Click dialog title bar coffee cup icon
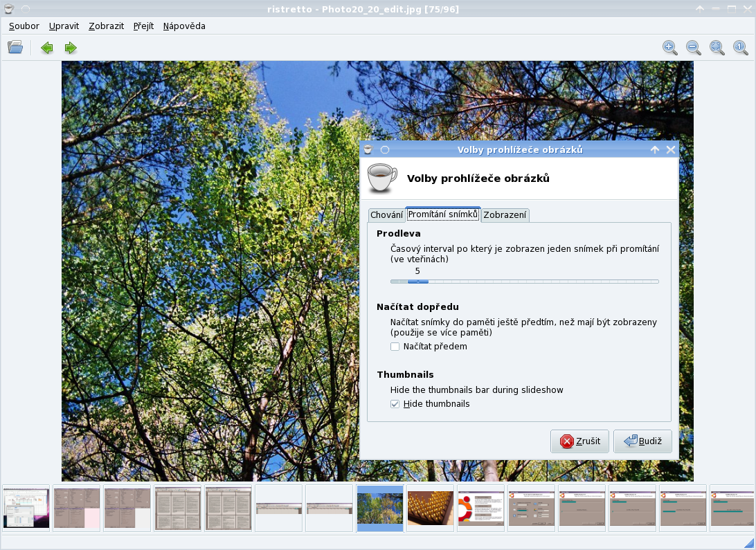 pos(368,150)
